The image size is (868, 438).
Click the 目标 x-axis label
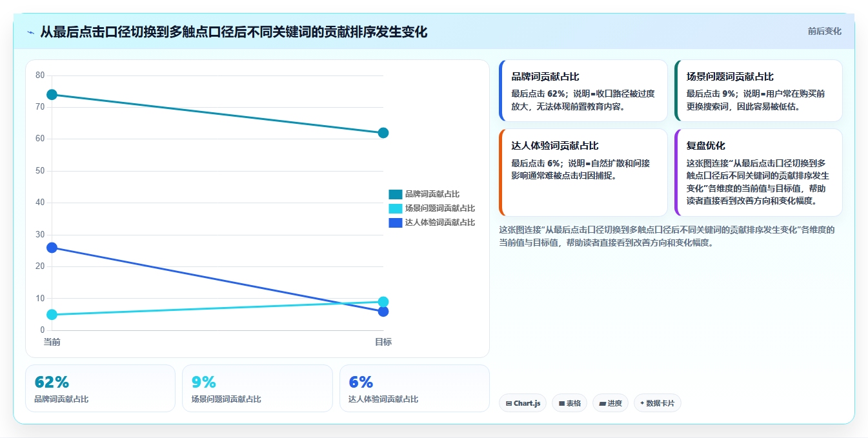point(383,342)
